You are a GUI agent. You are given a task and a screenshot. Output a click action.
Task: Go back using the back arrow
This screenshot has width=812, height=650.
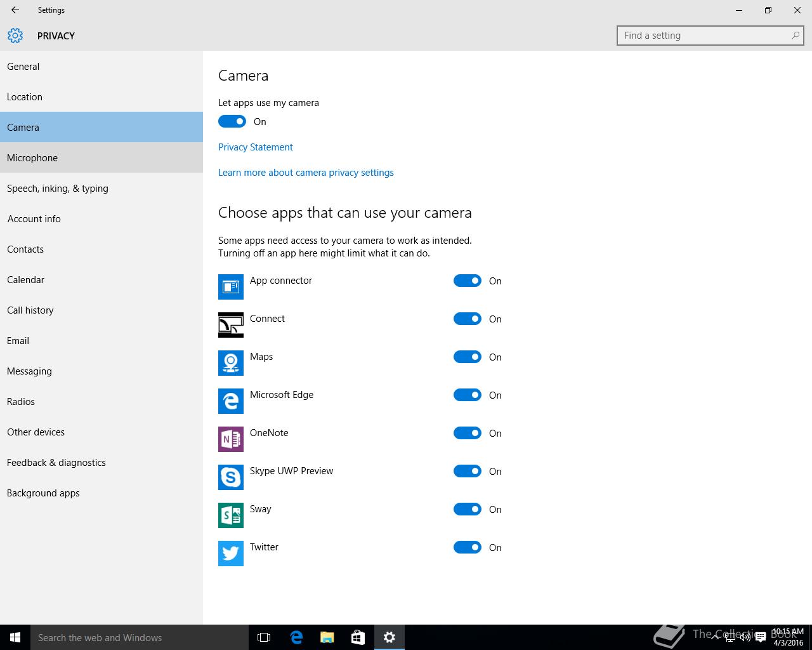[15, 10]
